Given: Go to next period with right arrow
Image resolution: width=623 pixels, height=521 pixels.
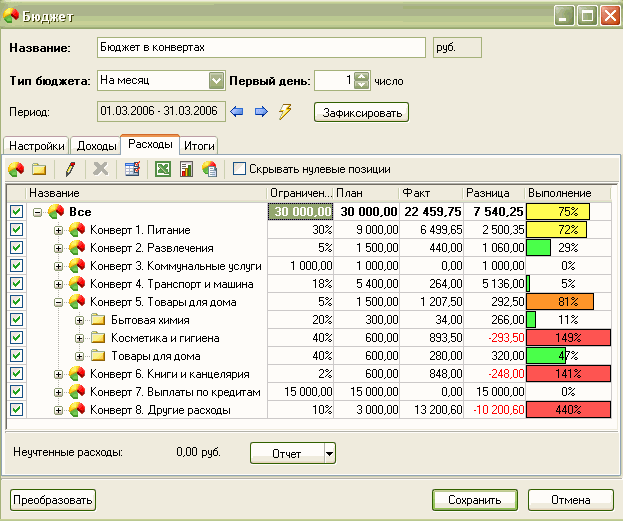Looking at the screenshot, I should 261,111.
